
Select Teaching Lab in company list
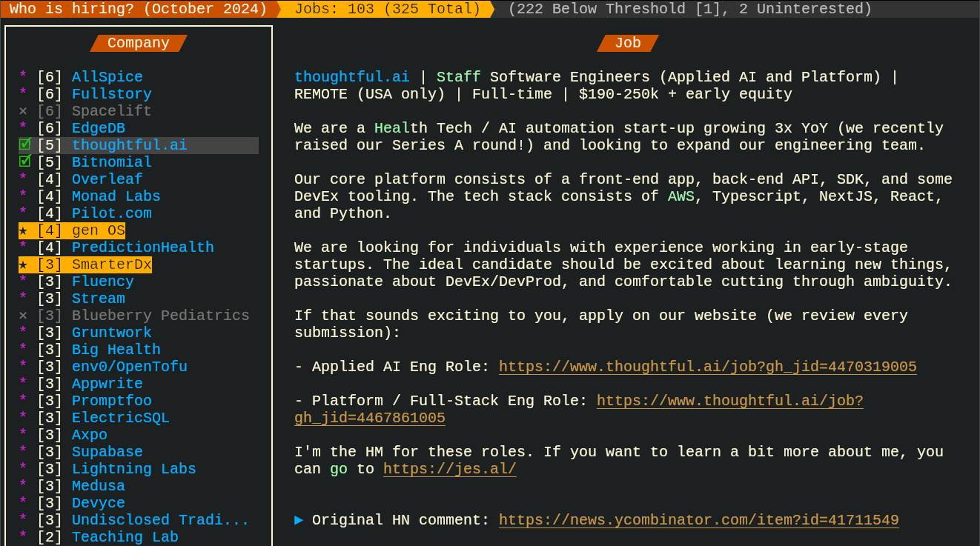coord(125,537)
